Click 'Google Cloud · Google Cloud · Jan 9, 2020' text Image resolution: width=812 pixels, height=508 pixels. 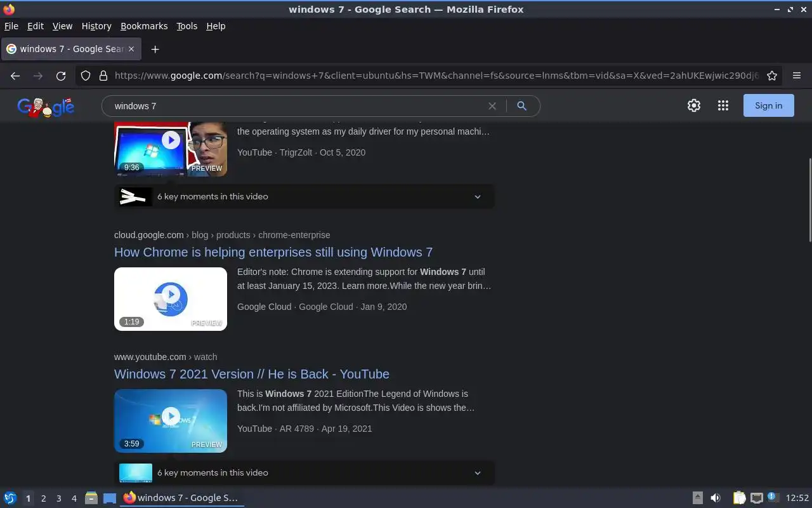(x=322, y=307)
